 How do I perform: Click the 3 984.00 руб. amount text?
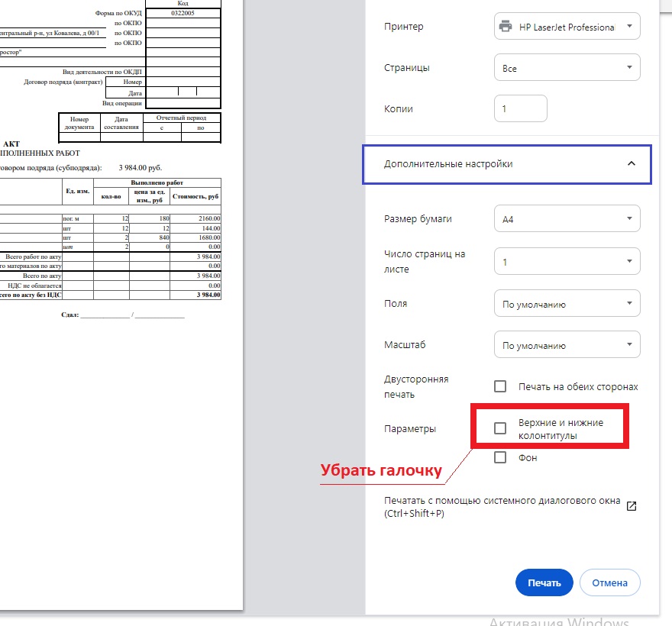[x=141, y=168]
